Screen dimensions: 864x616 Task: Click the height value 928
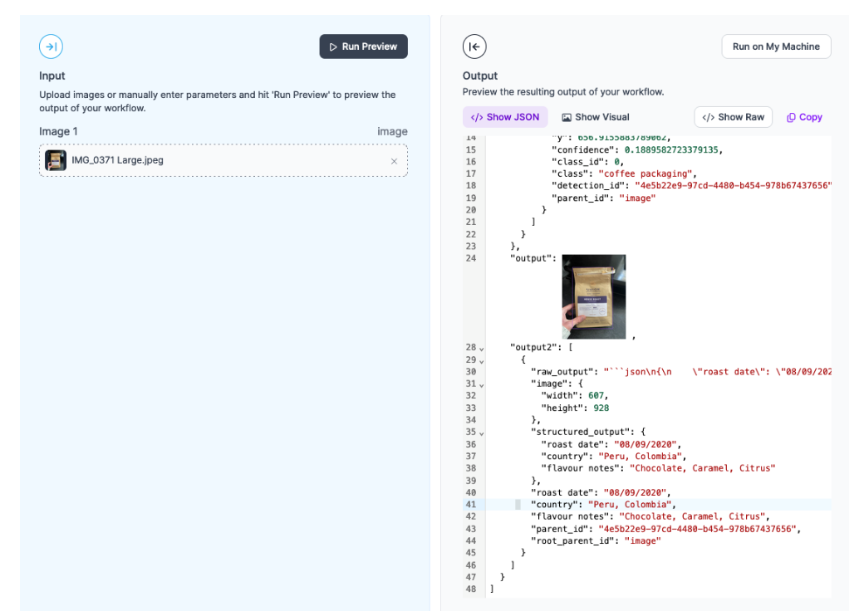(601, 408)
